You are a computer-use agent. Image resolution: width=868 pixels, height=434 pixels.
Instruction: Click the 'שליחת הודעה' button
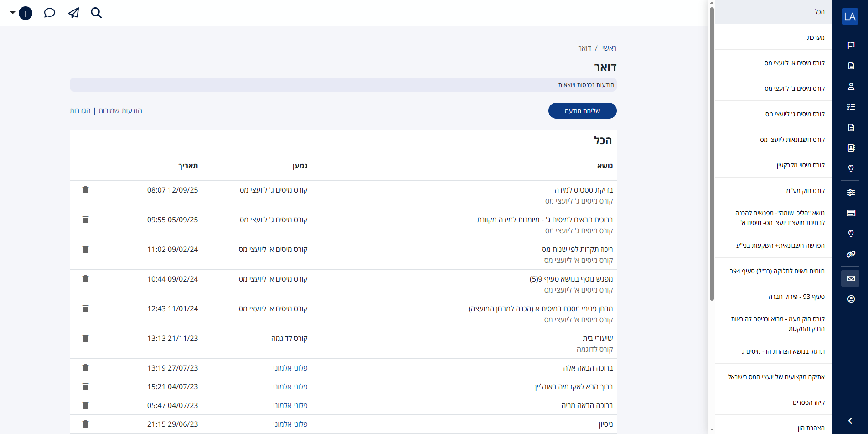click(x=582, y=111)
